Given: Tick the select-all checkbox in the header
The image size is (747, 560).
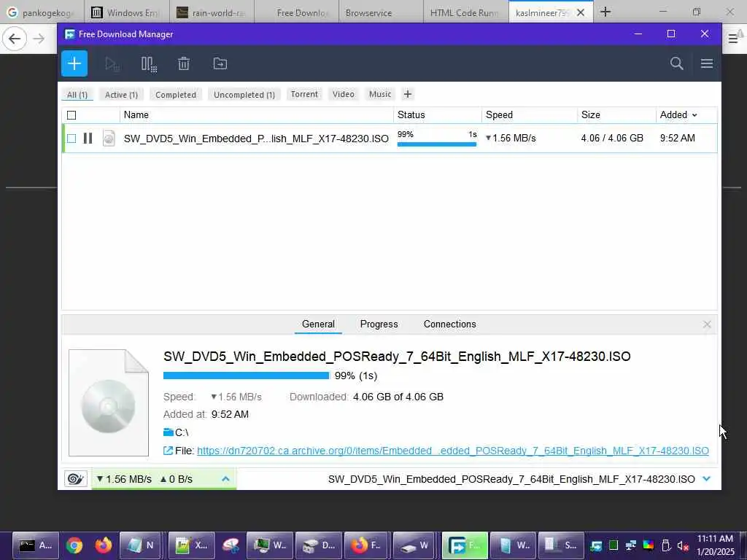Looking at the screenshot, I should coord(71,115).
